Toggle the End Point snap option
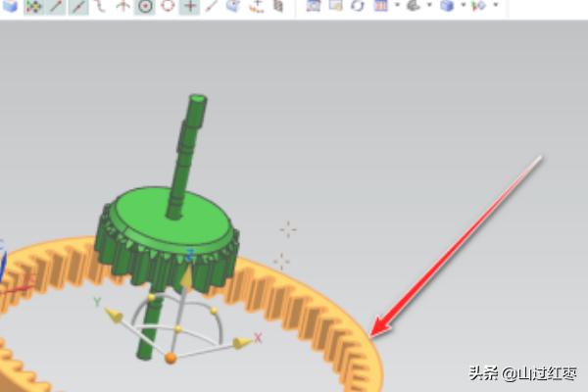588x392 pixels. (x=56, y=6)
